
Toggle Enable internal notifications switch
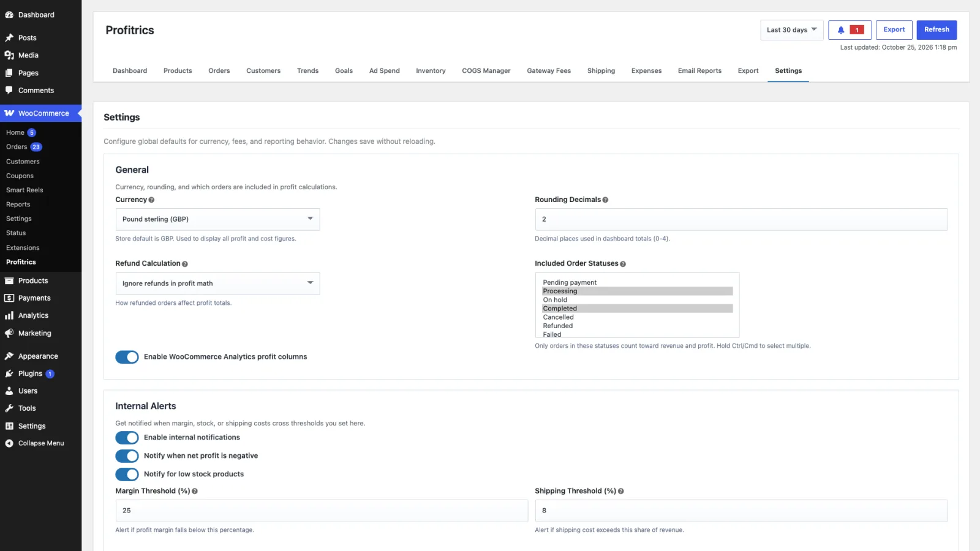pos(127,438)
